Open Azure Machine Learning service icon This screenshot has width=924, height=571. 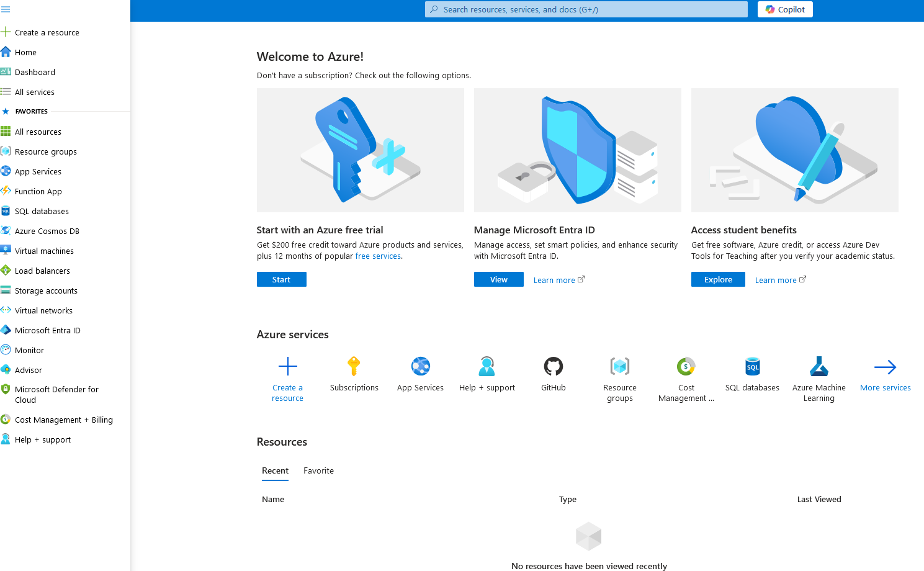[x=819, y=366]
